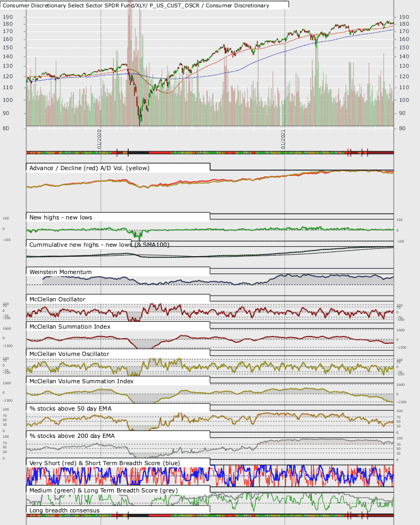
Task: Click the "Cummulative new highs - new lows" label
Action: click(x=80, y=245)
